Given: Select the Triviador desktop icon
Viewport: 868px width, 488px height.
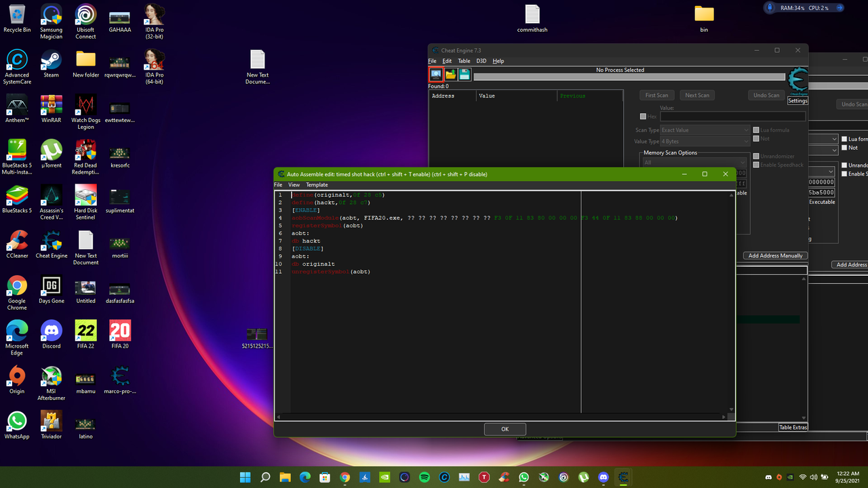Looking at the screenshot, I should click(x=52, y=426).
